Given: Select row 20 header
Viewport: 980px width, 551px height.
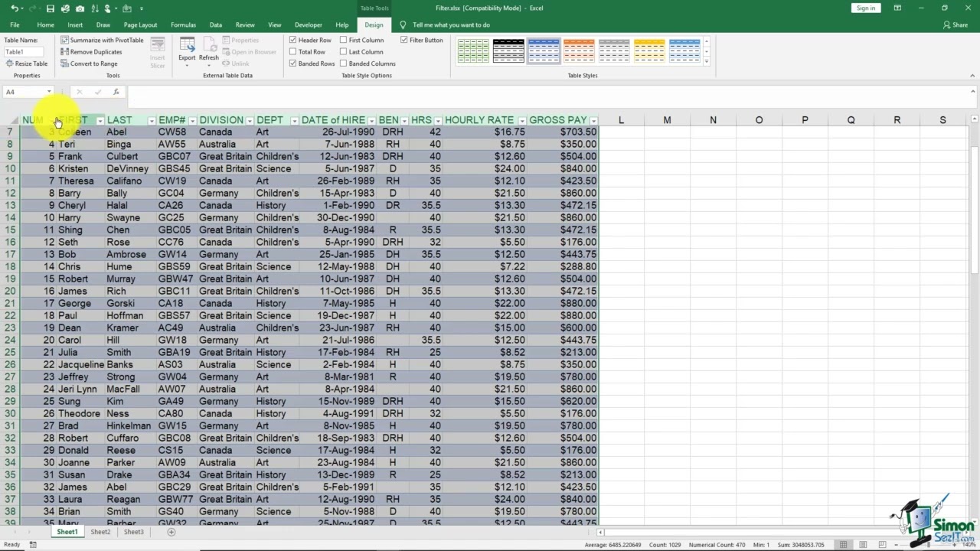Looking at the screenshot, I should pos(11,291).
